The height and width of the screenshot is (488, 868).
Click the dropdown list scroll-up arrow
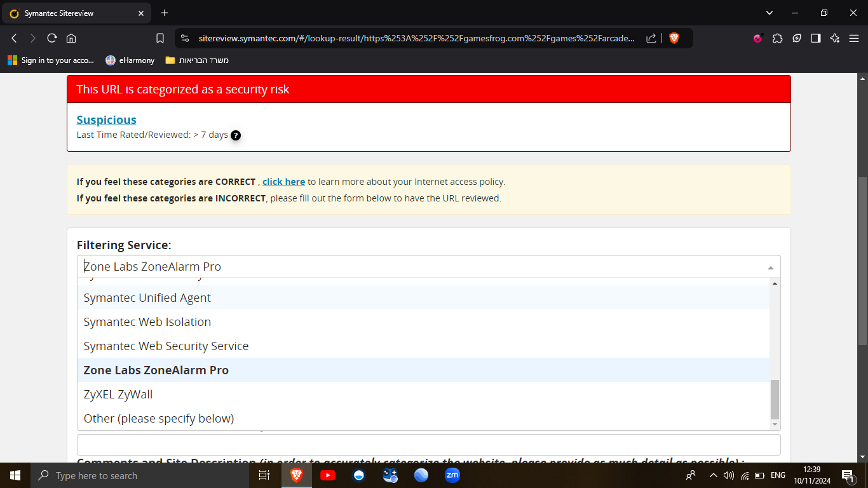(775, 283)
